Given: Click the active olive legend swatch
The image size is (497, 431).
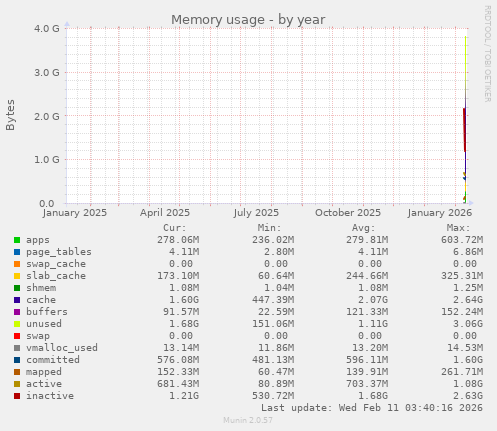Looking at the screenshot, I should click(x=17, y=384).
